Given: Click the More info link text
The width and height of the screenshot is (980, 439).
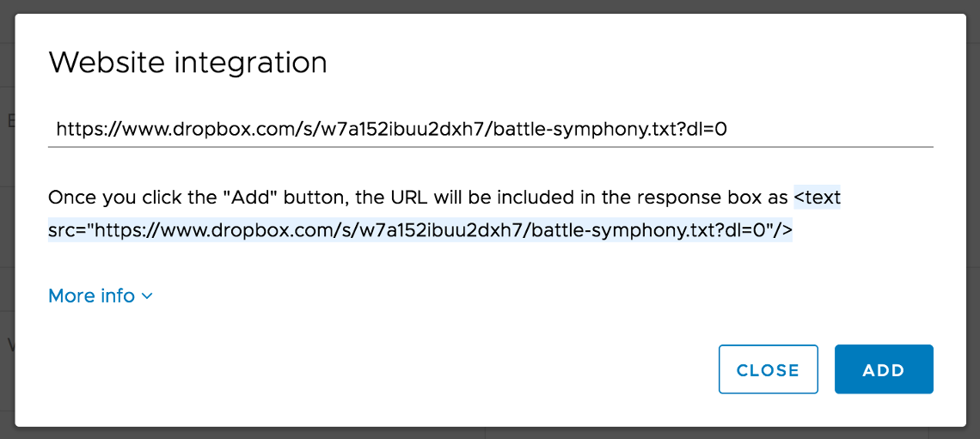Looking at the screenshot, I should (x=91, y=296).
